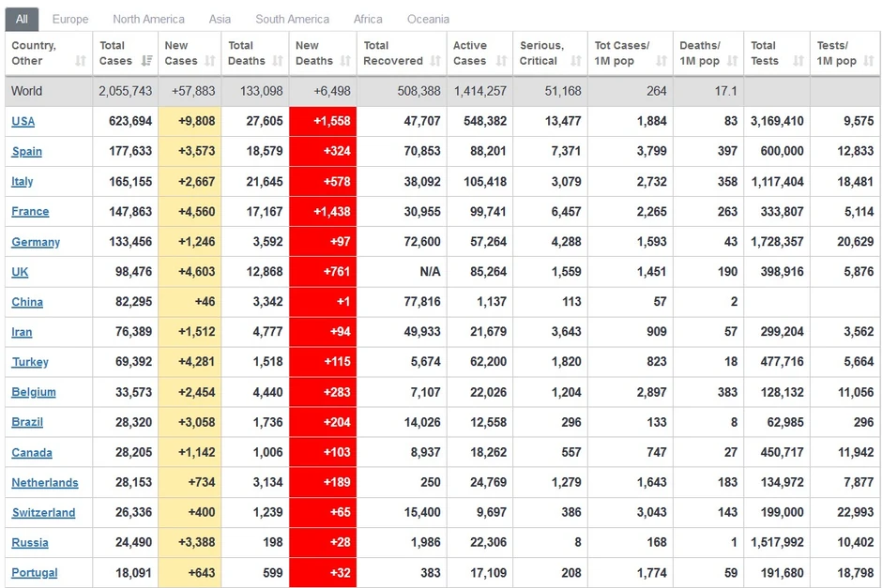Screen dimensions: 882x588
Task: Switch to the Europe tab
Action: tap(70, 19)
